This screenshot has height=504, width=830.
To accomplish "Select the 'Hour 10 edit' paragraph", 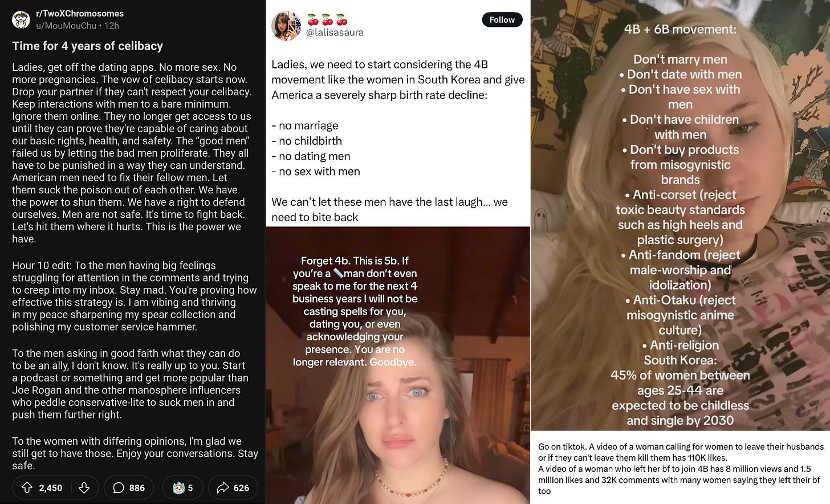I will pos(135,296).
